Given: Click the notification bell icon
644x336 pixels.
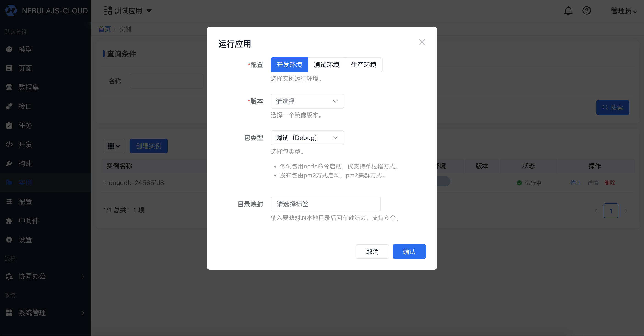Looking at the screenshot, I should [568, 11].
